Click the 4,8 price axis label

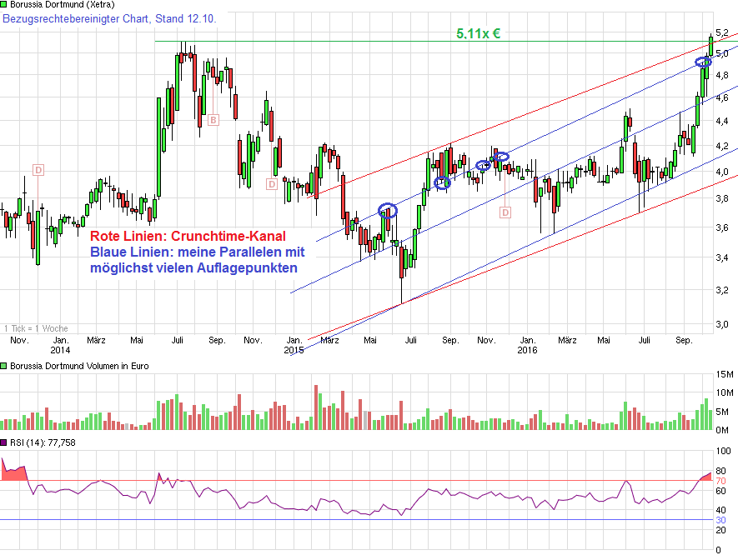click(x=722, y=75)
